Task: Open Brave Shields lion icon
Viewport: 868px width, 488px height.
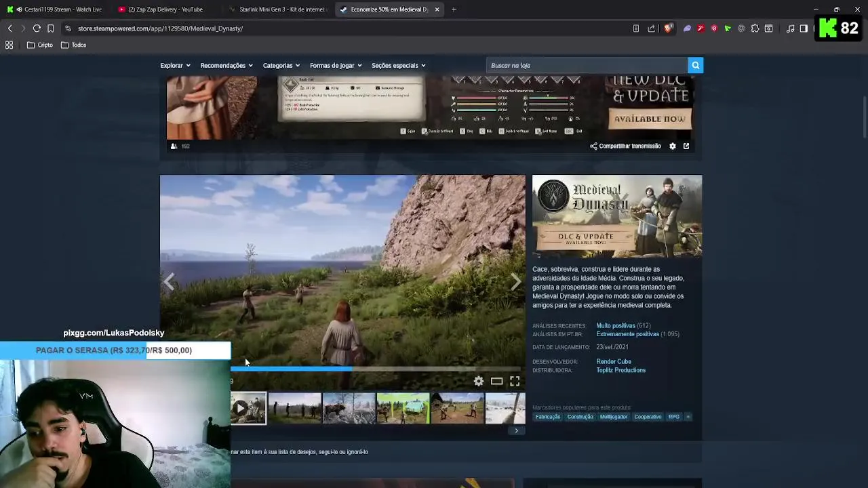Action: (668, 28)
